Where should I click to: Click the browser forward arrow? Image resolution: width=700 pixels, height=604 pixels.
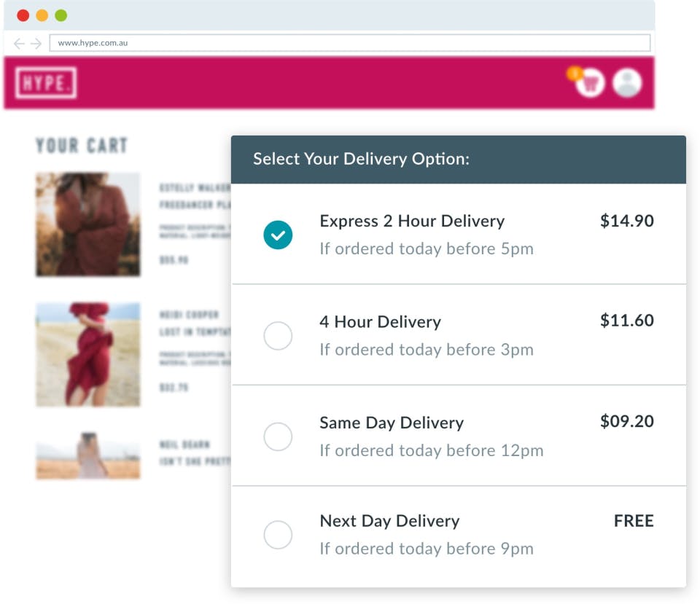(34, 42)
